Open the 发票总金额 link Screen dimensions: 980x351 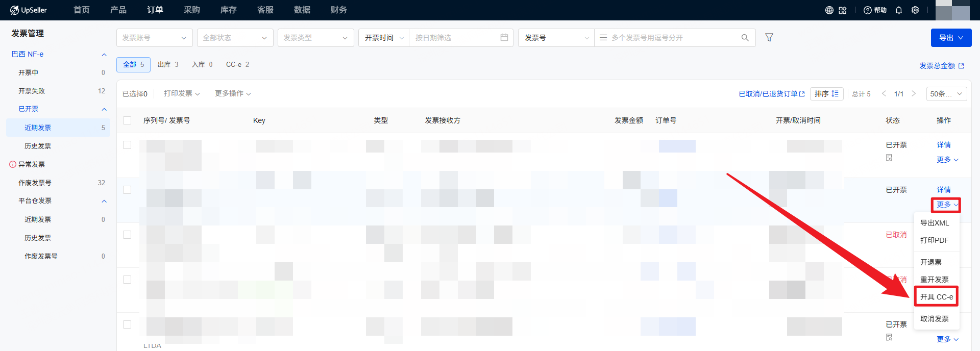(941, 66)
